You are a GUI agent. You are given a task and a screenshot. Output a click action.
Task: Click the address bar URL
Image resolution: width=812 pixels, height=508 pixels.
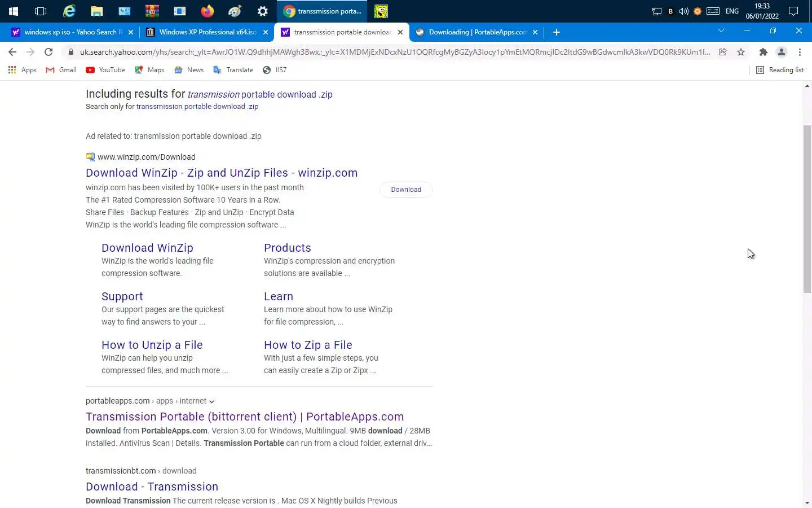[395, 52]
